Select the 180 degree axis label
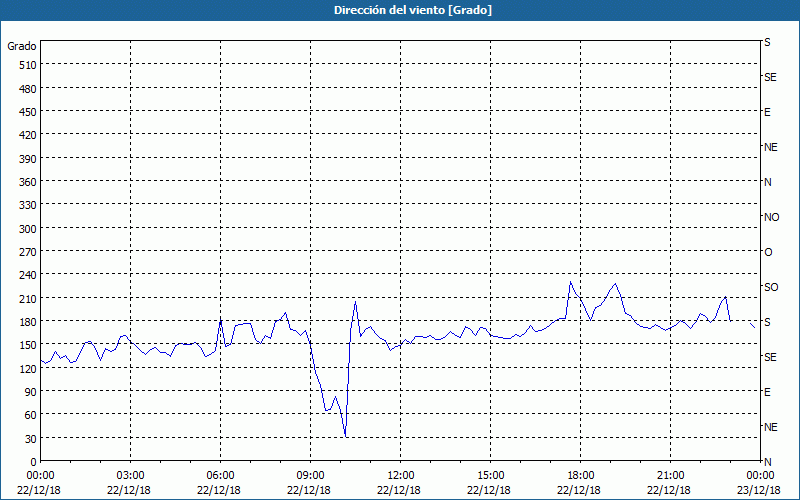This screenshot has height=500, width=800. [28, 322]
